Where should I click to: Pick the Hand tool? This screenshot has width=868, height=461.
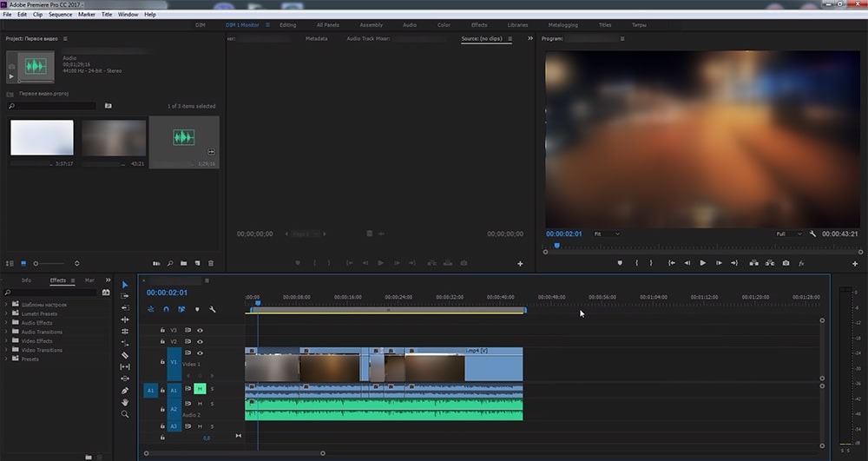coord(125,403)
